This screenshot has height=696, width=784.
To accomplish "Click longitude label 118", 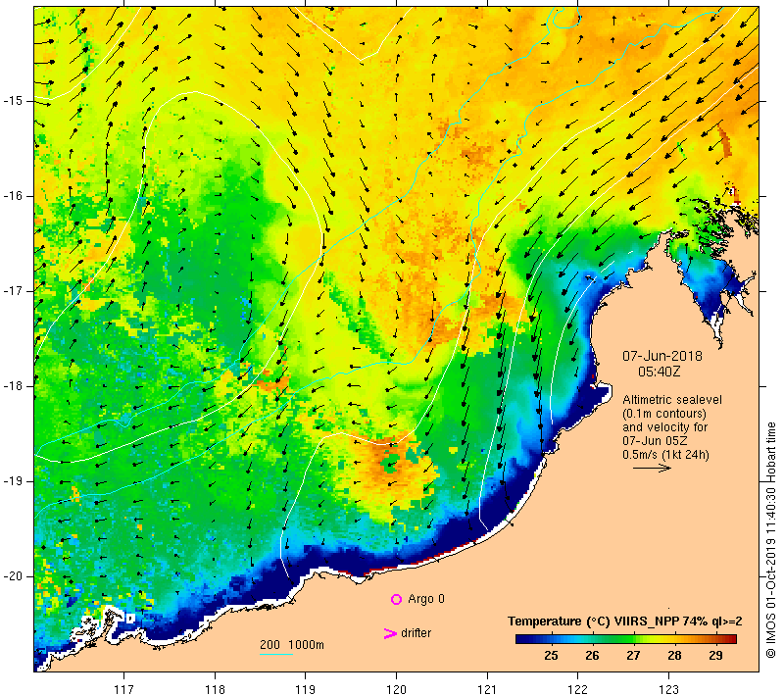I will click(215, 689).
